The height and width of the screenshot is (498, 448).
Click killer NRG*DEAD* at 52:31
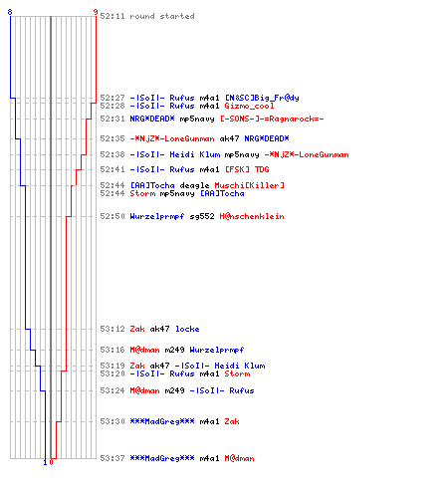(152, 119)
